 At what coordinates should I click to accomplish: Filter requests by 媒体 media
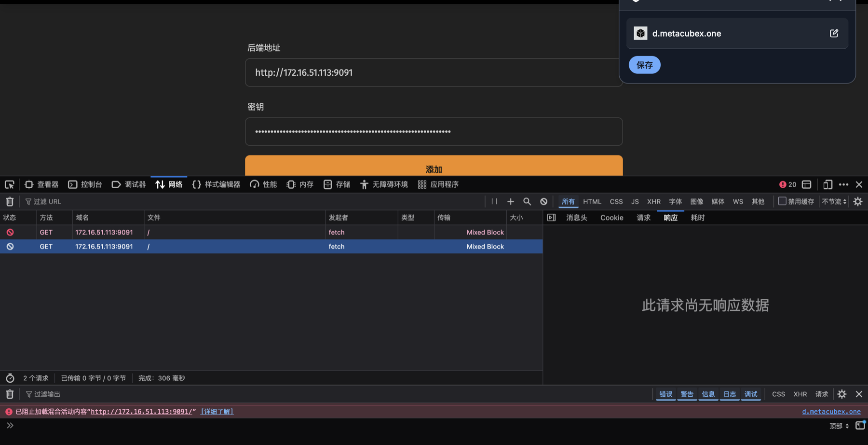[x=718, y=201]
